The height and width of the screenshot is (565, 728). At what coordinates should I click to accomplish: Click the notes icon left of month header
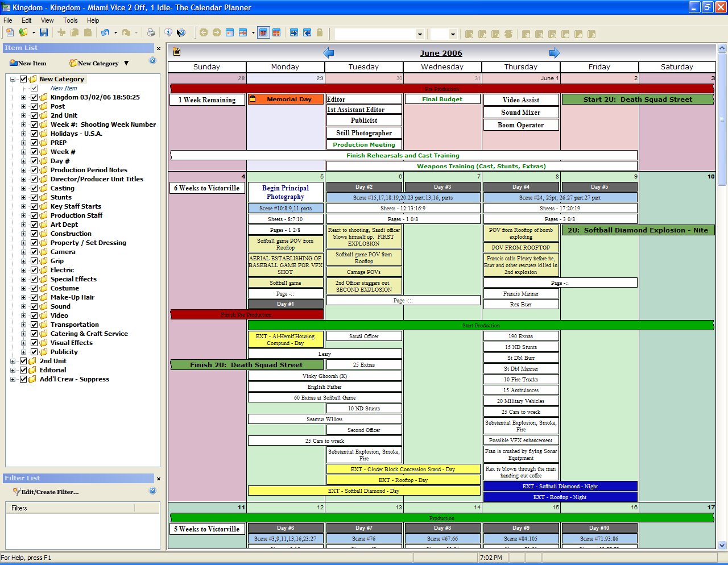click(x=177, y=52)
